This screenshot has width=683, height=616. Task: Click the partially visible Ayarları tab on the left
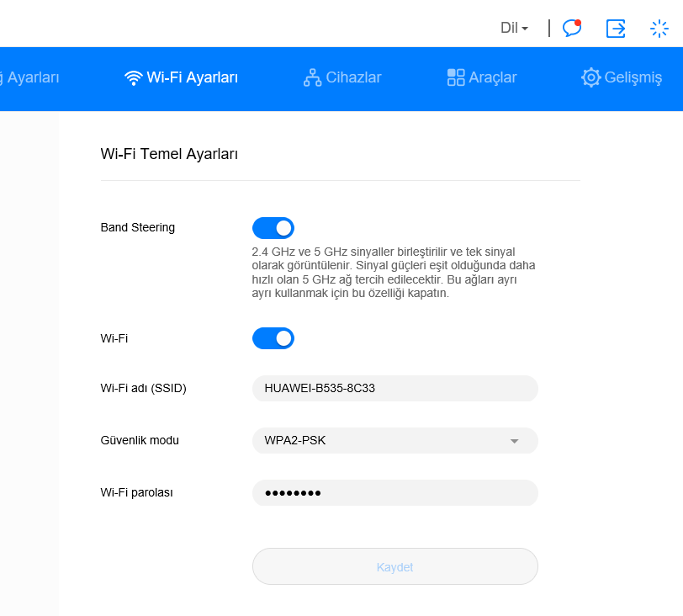tap(32, 78)
